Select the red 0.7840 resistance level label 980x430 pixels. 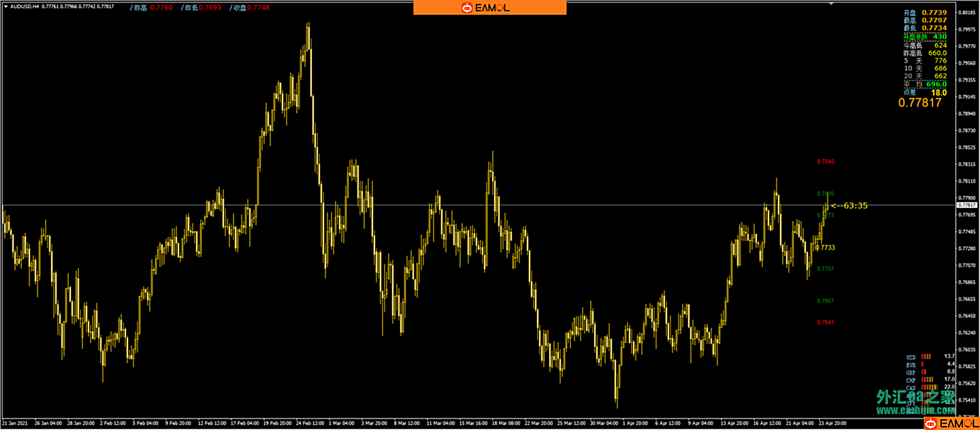click(825, 161)
